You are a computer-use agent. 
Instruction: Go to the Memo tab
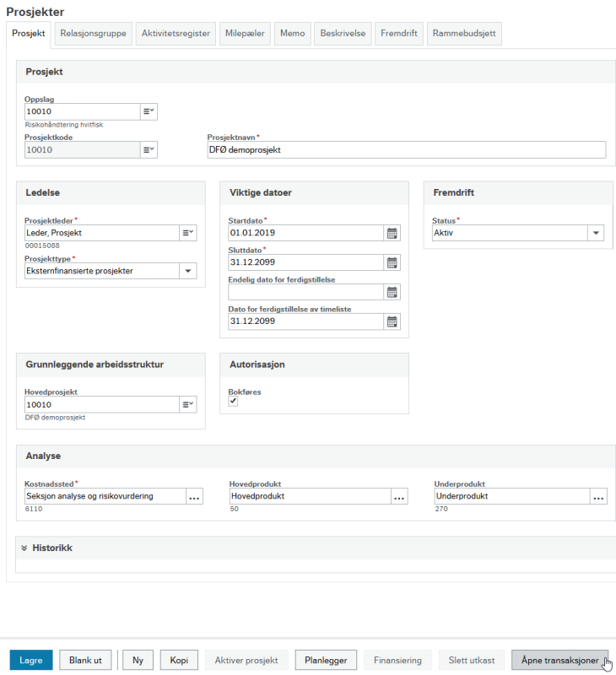point(292,34)
